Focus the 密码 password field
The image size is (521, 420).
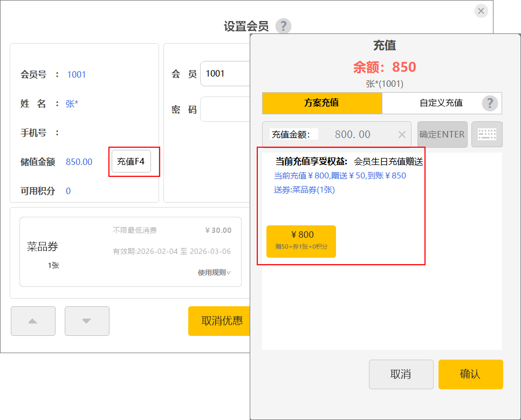(227, 109)
